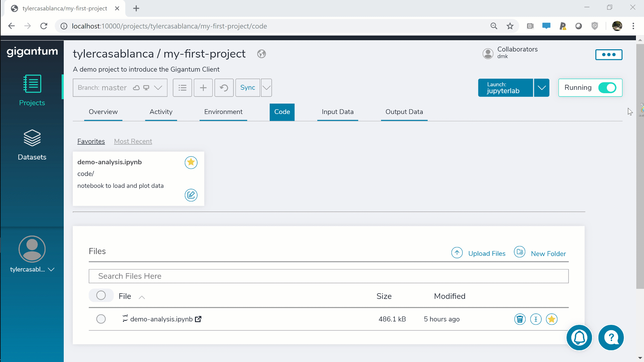Open the tylercasabl... user menu

pos(32,269)
